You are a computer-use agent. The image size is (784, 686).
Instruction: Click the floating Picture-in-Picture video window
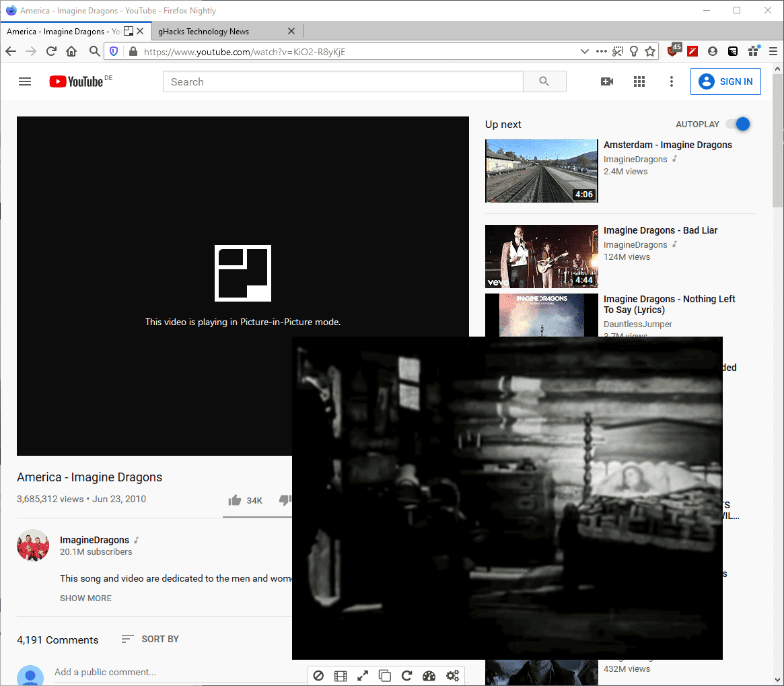507,498
